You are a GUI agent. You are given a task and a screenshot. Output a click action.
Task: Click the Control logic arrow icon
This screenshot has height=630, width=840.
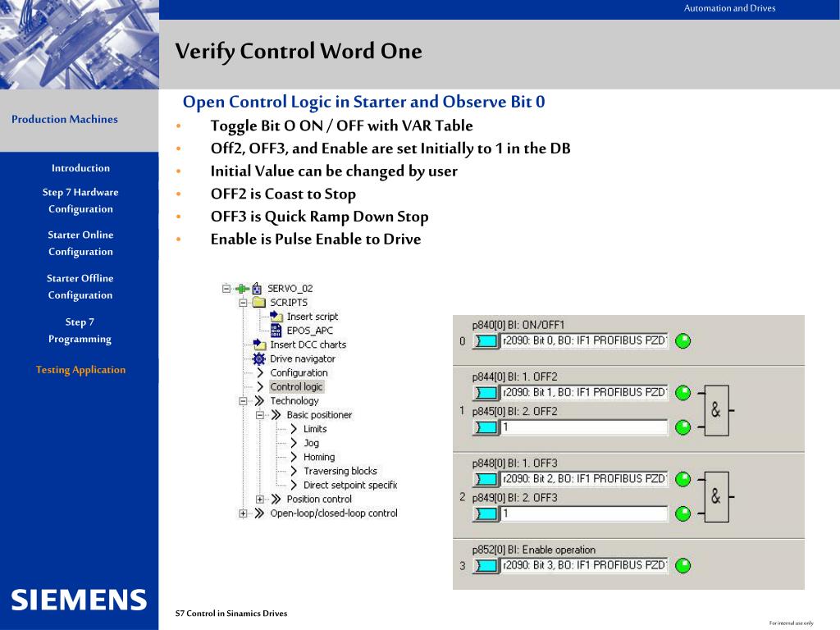(x=260, y=386)
